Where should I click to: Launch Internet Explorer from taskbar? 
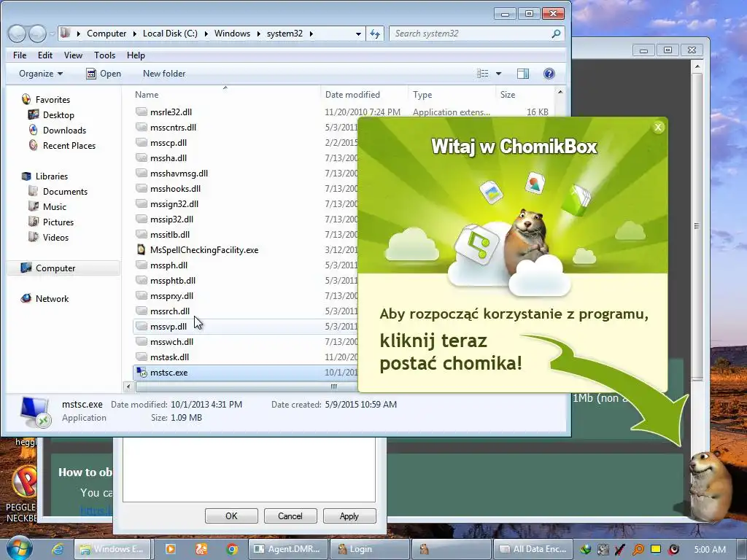point(58,549)
